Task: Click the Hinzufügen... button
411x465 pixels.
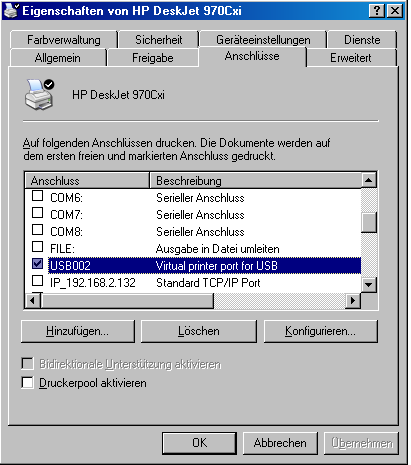Action: [x=78, y=331]
